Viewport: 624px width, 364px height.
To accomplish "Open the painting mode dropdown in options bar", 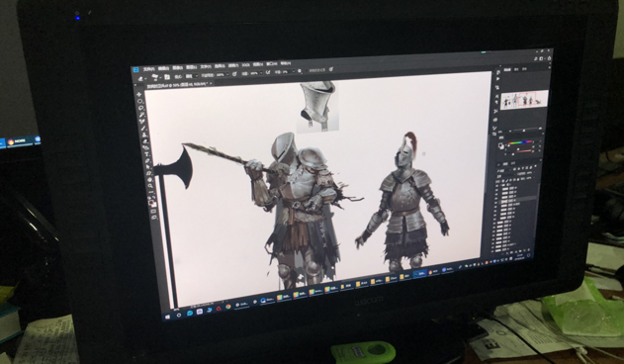I will click(x=192, y=76).
